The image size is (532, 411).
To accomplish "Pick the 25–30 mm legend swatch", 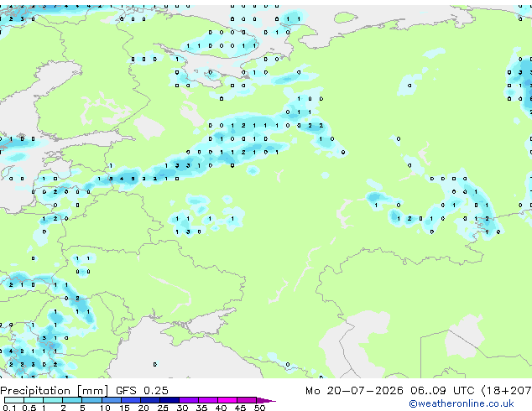I will click(170, 400).
